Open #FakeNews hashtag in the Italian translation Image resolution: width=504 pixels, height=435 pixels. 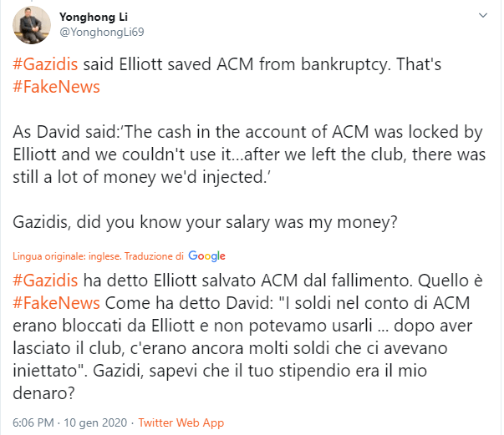click(57, 301)
